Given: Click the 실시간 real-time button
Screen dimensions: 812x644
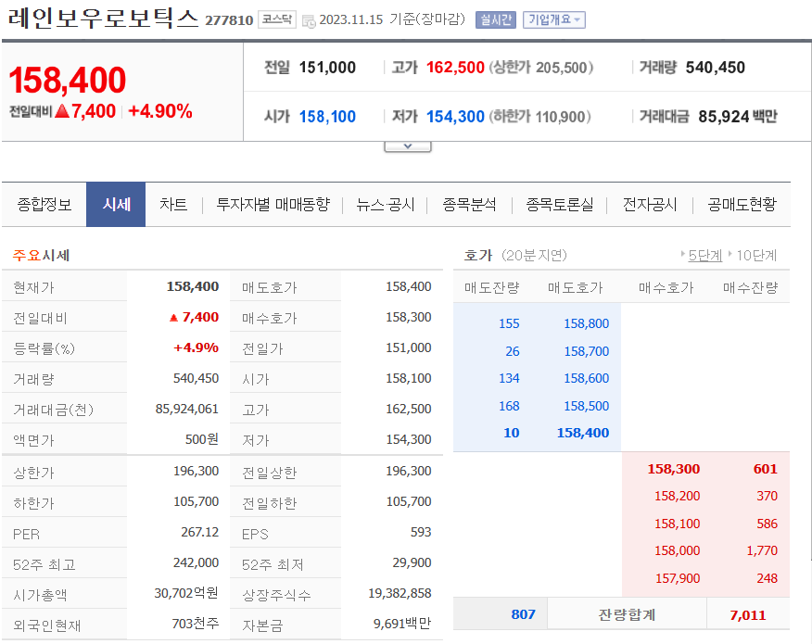Looking at the screenshot, I should [x=498, y=17].
